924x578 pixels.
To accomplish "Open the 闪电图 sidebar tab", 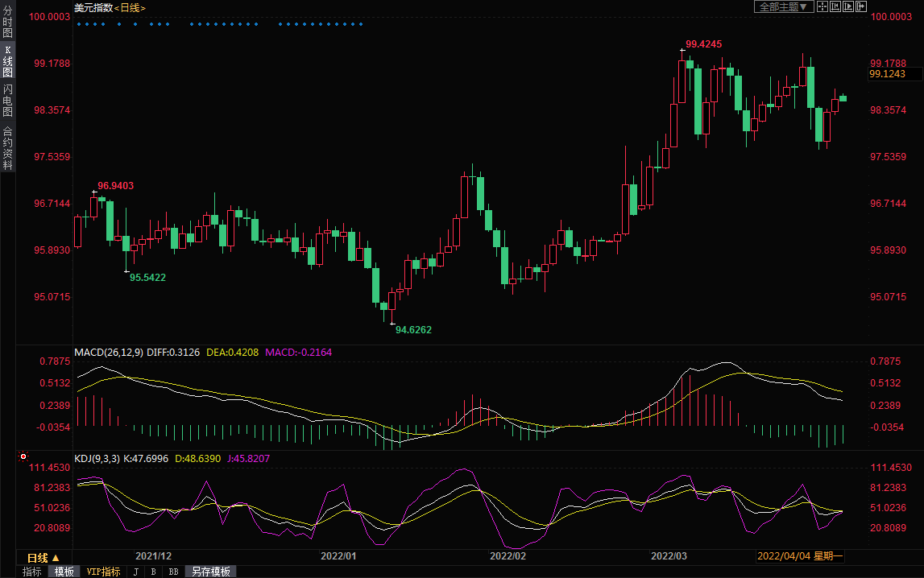I will [7, 101].
